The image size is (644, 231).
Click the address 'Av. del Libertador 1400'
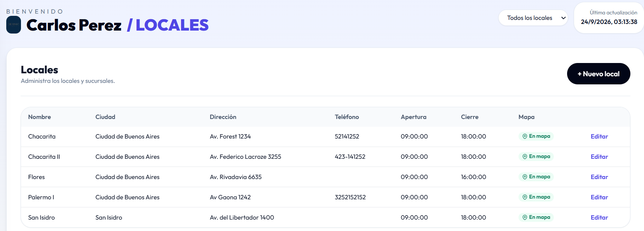click(242, 217)
